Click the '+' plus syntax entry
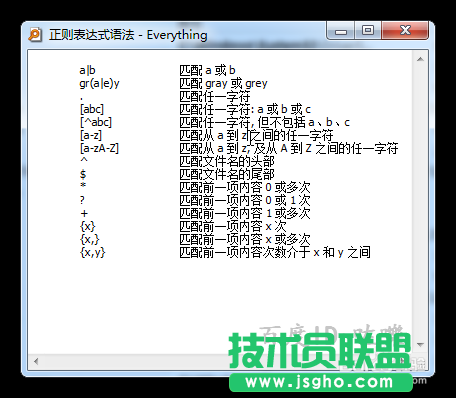The width and height of the screenshot is (456, 398). click(x=84, y=213)
